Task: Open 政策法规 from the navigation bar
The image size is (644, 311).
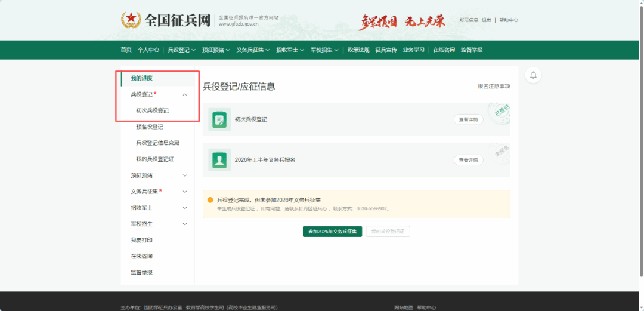Action: 358,50
